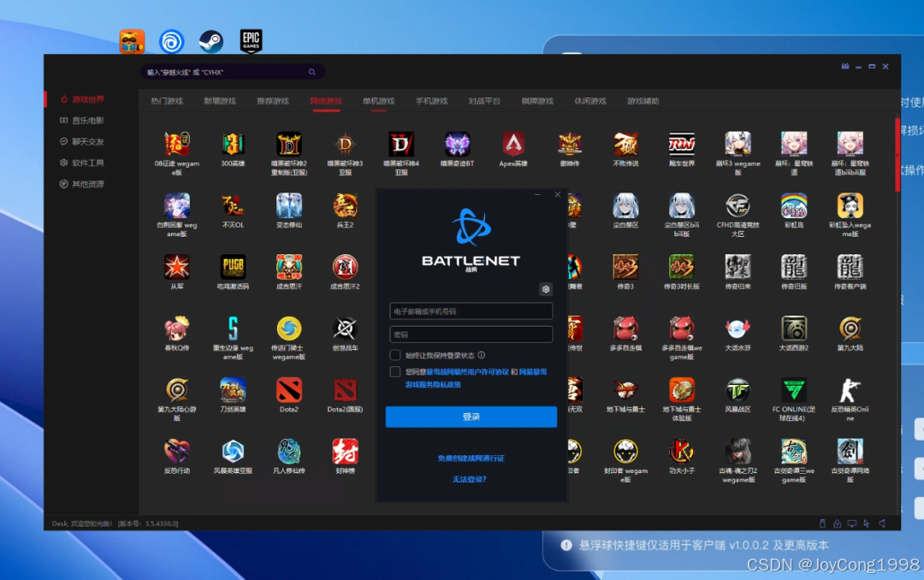Image resolution: width=924 pixels, height=580 pixels.
Task: Switch to 棋牌游戏 tab
Action: [x=537, y=102]
